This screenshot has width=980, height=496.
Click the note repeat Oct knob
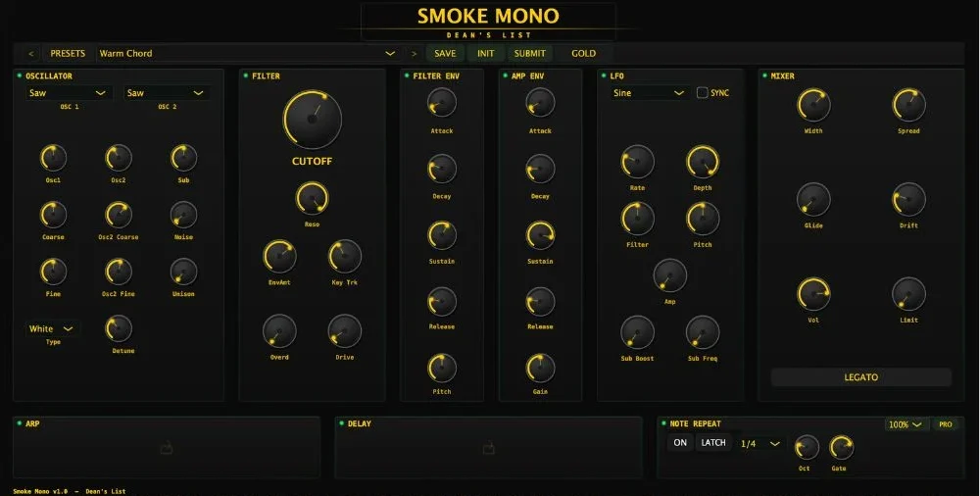[807, 448]
